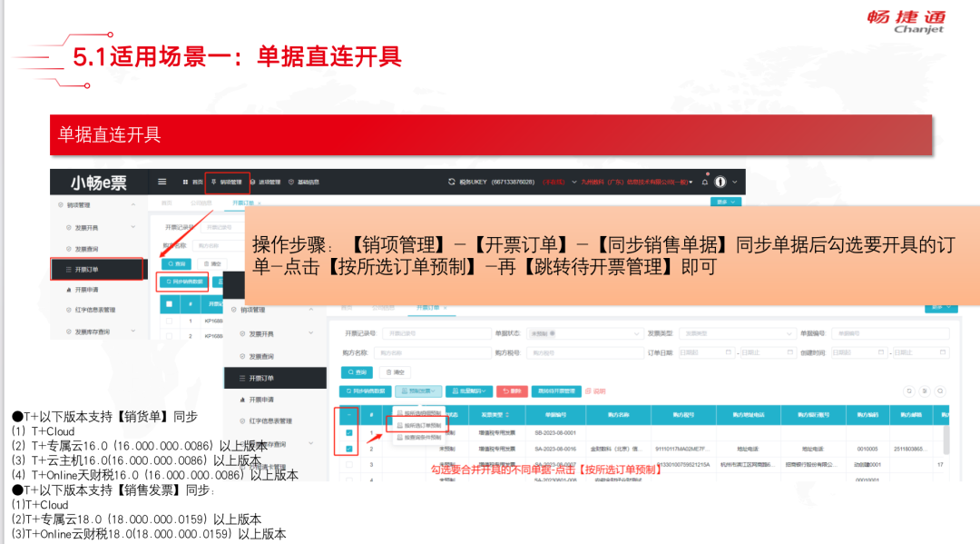Click 清空 button in the back screenshot
Screen dimensions: 980x544
click(211, 264)
